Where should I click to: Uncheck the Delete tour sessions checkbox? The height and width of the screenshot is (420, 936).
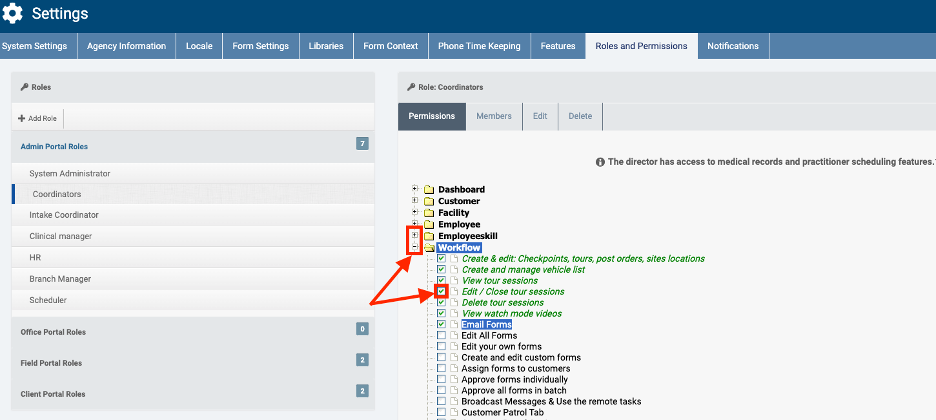(441, 302)
